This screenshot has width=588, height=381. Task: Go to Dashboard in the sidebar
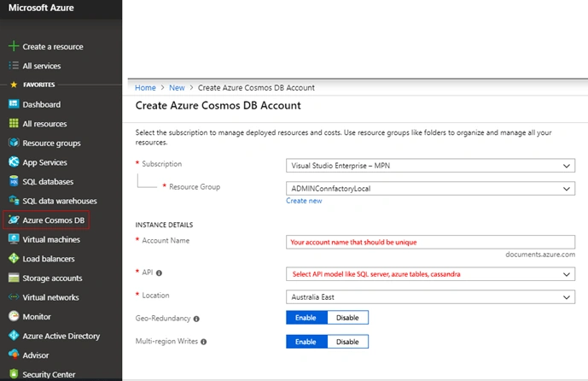(41, 104)
